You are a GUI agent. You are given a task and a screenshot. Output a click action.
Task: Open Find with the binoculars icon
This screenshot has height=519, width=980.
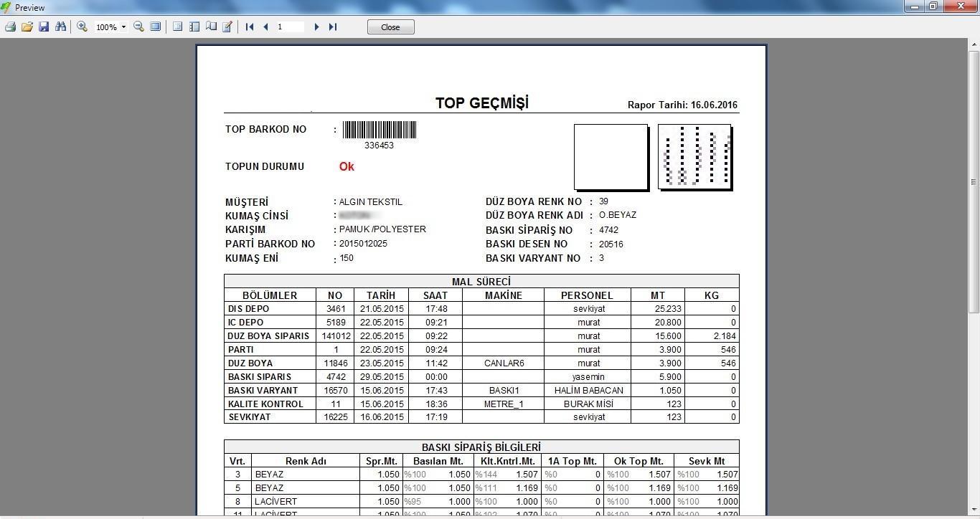point(60,27)
